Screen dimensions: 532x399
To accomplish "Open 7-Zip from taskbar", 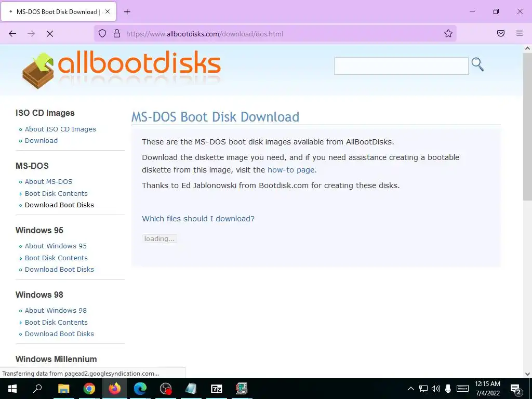I will tap(217, 389).
